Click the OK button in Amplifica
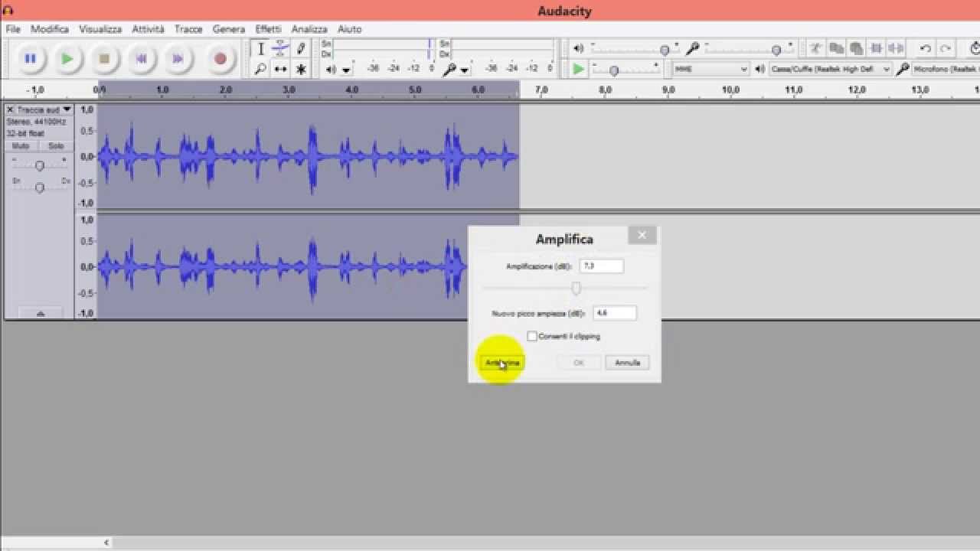 579,363
